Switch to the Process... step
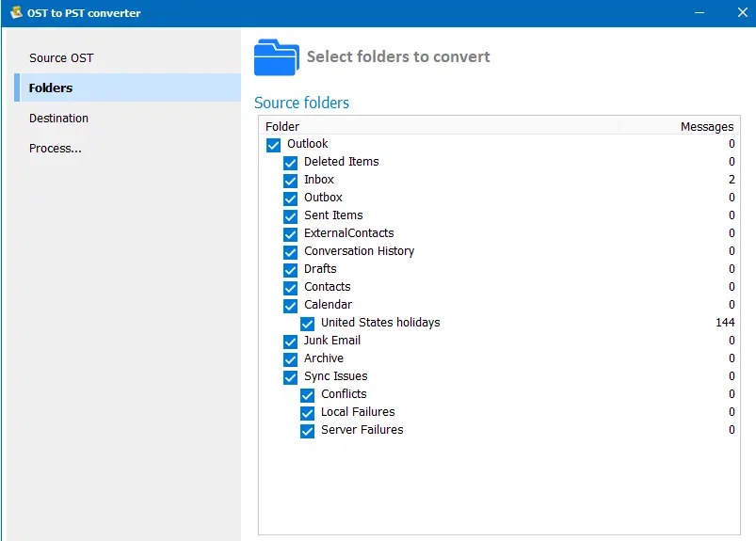Image resolution: width=756 pixels, height=541 pixels. point(55,148)
